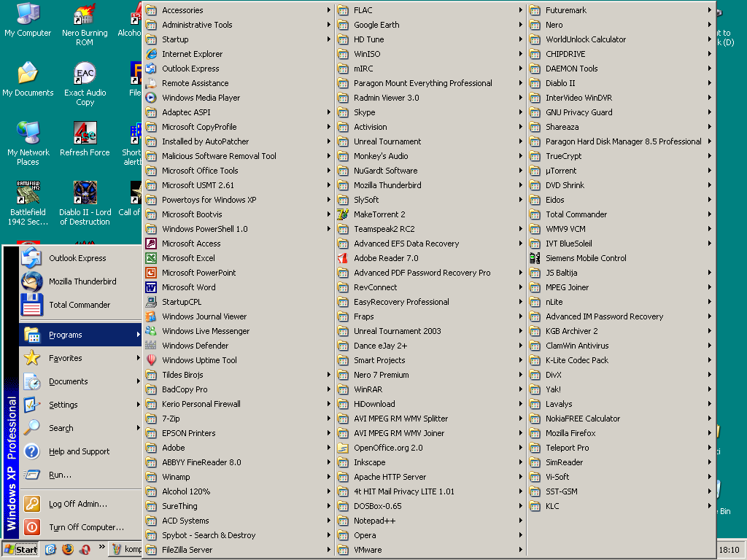Click the Microsoft Word icon
This screenshot has width=747, height=560.
(151, 287)
